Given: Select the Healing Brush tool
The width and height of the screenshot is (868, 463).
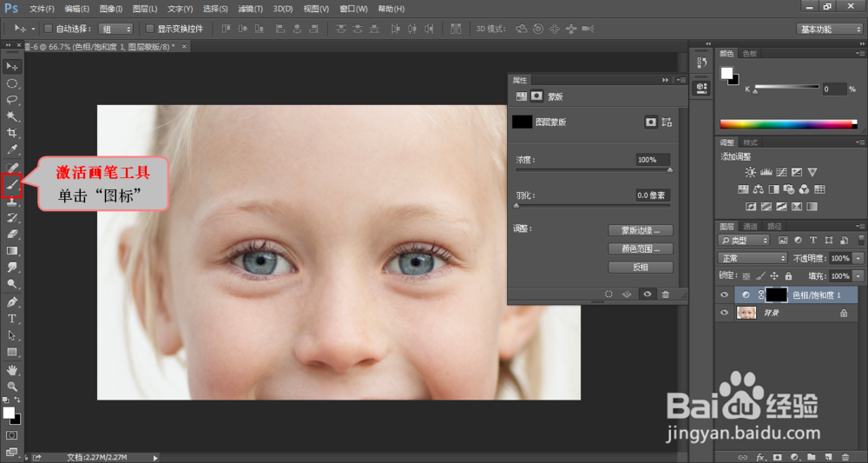Looking at the screenshot, I should (11, 167).
